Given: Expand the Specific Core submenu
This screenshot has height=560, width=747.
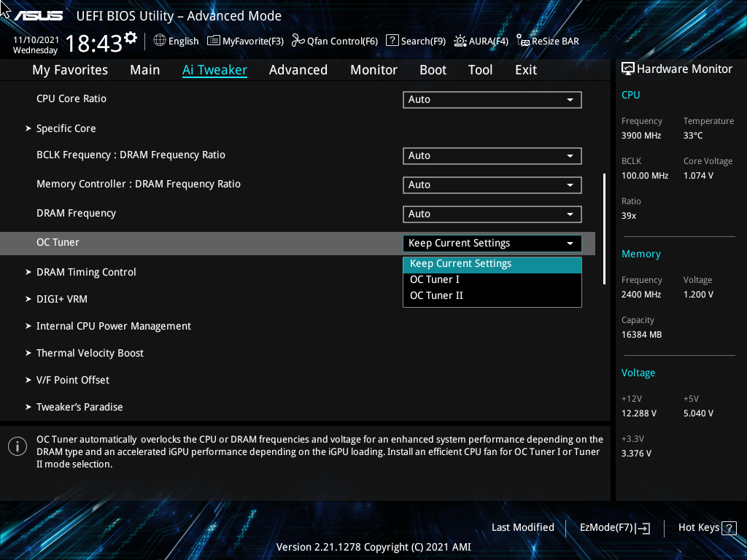Looking at the screenshot, I should (66, 128).
